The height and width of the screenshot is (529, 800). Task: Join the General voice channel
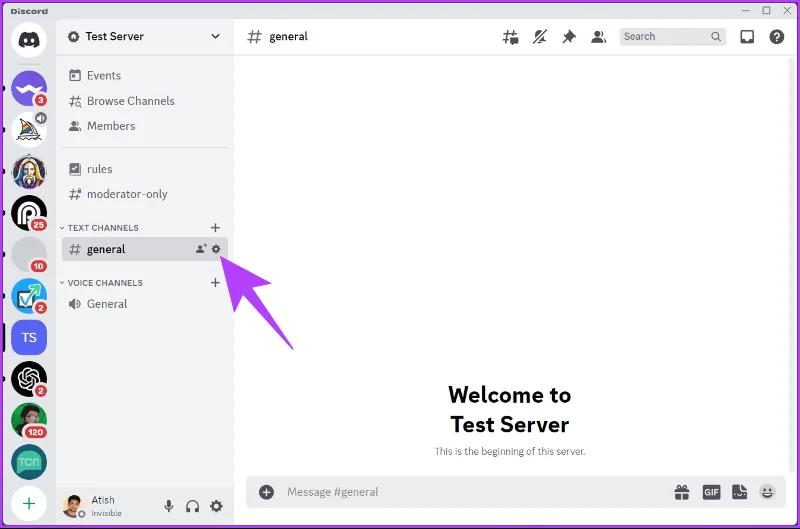tap(145, 304)
